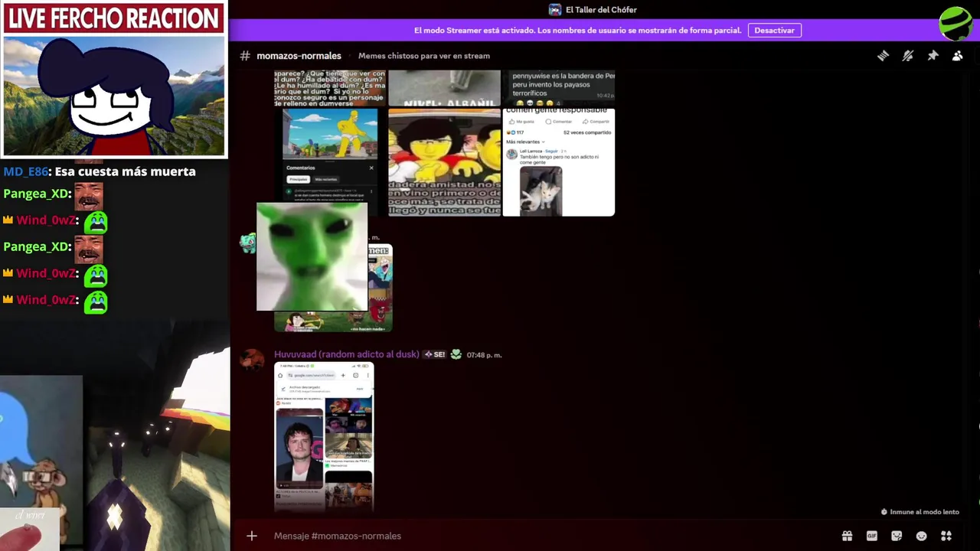Viewport: 980px width, 551px height.
Task: Click the plus attachment icon next to the message box
Action: [x=251, y=536]
